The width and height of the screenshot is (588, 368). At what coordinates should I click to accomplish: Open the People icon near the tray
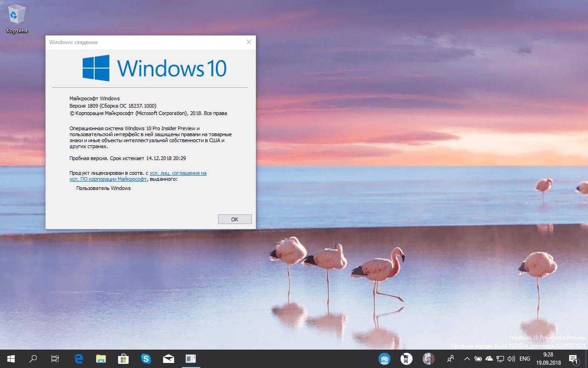(451, 359)
